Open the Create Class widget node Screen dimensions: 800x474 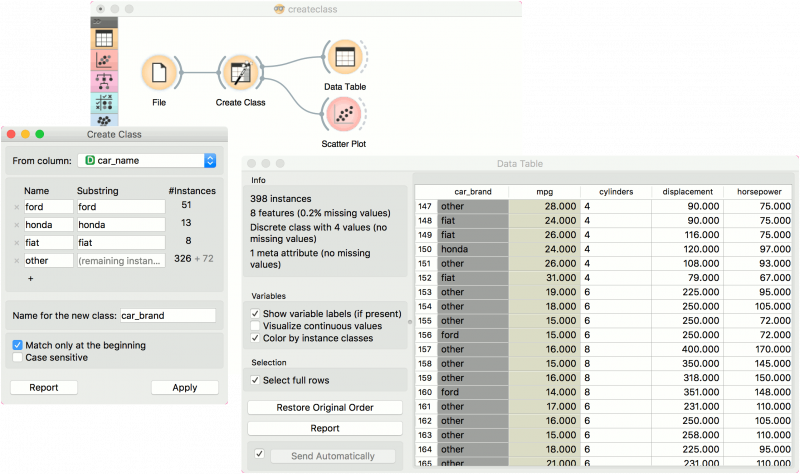pyautogui.click(x=240, y=73)
